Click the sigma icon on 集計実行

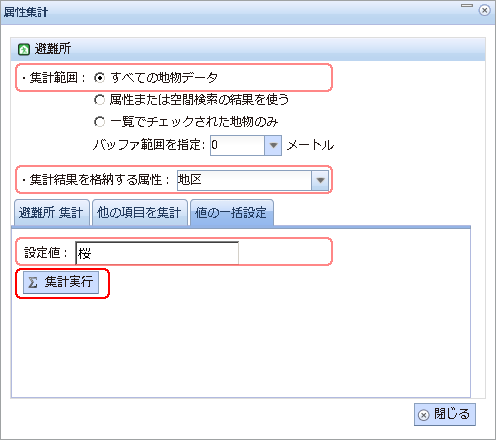[x=33, y=282]
